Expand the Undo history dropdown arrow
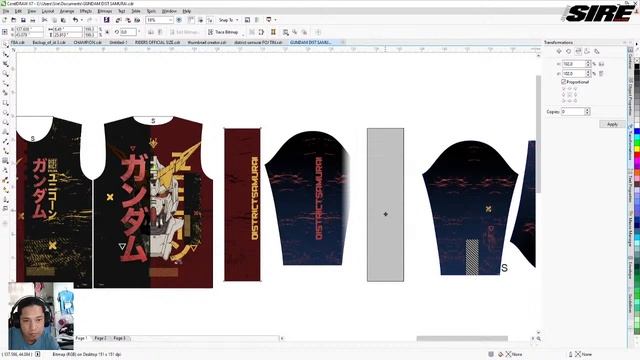Image resolution: width=640 pixels, height=360 pixels. pyautogui.click(x=81, y=20)
